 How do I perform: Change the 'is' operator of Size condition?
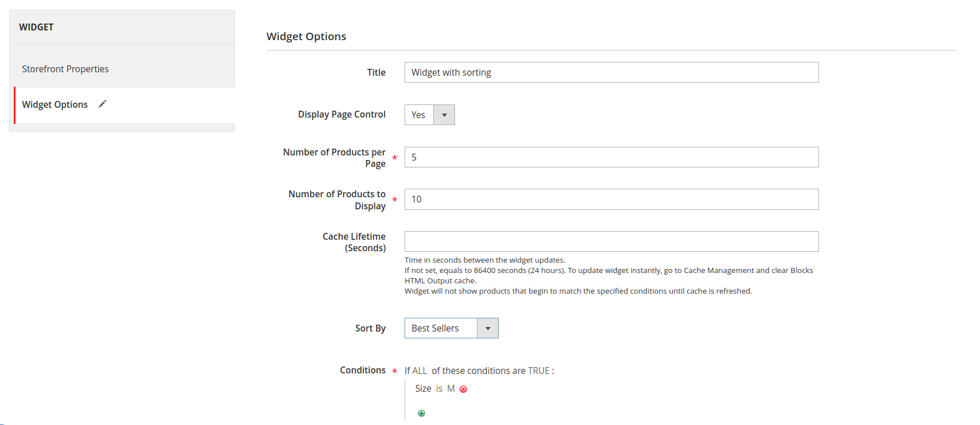(439, 389)
